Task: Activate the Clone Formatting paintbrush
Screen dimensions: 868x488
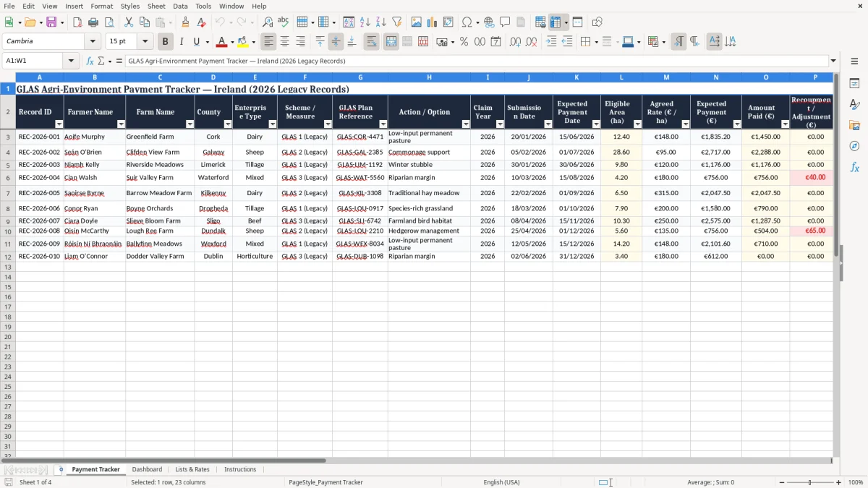Action: 186,22
